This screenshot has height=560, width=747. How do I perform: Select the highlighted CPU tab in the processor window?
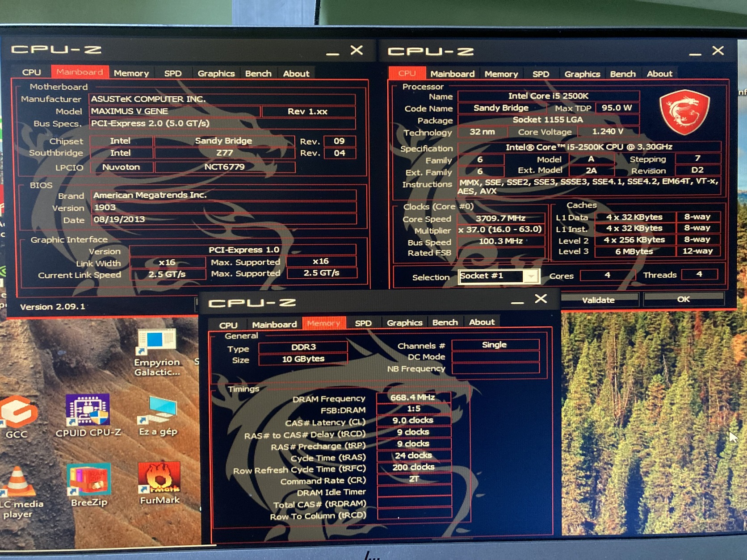tap(407, 73)
